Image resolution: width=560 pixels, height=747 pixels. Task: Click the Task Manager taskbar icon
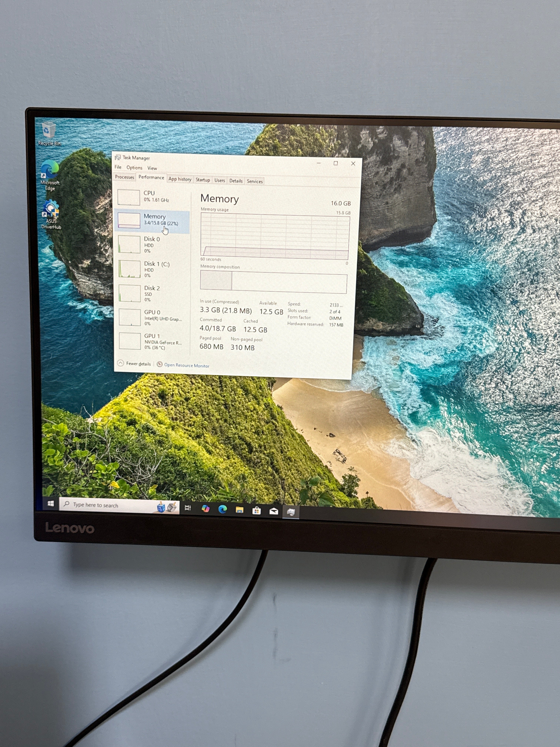(291, 512)
